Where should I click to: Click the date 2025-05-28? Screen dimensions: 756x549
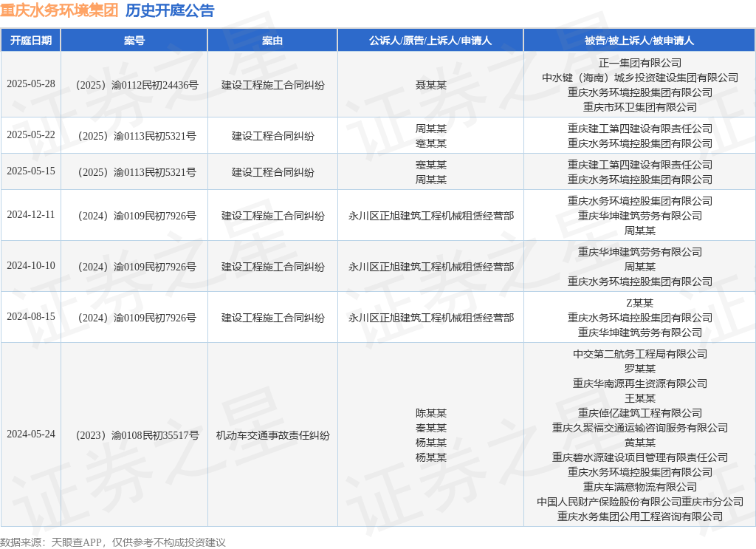click(x=31, y=84)
